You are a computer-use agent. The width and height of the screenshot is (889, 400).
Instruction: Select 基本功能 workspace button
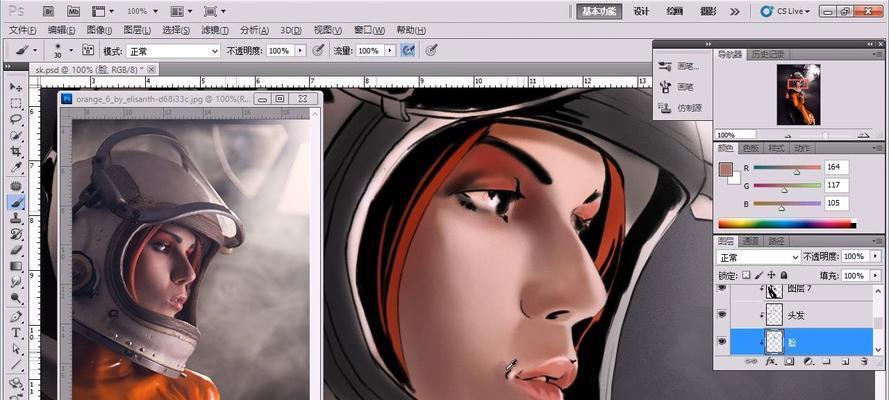pyautogui.click(x=599, y=11)
